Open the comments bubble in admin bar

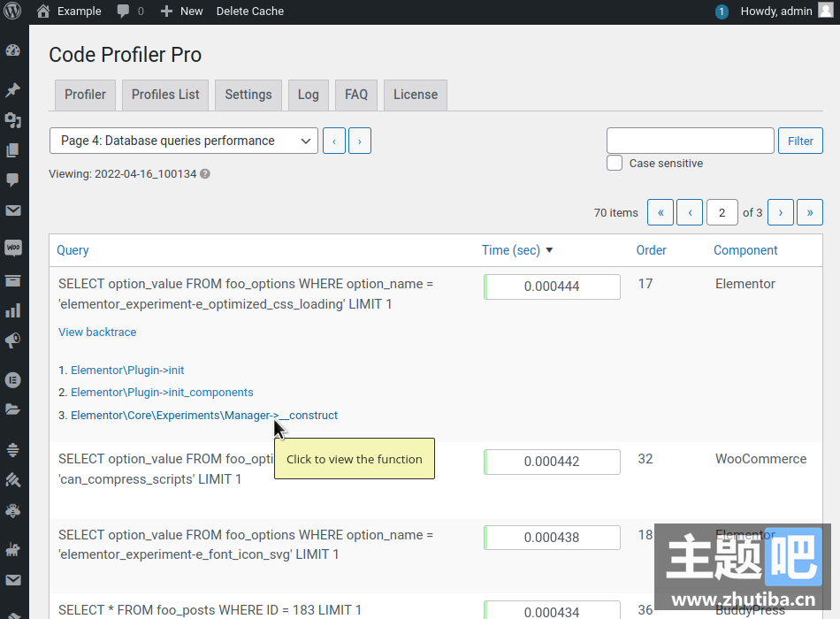pos(123,11)
